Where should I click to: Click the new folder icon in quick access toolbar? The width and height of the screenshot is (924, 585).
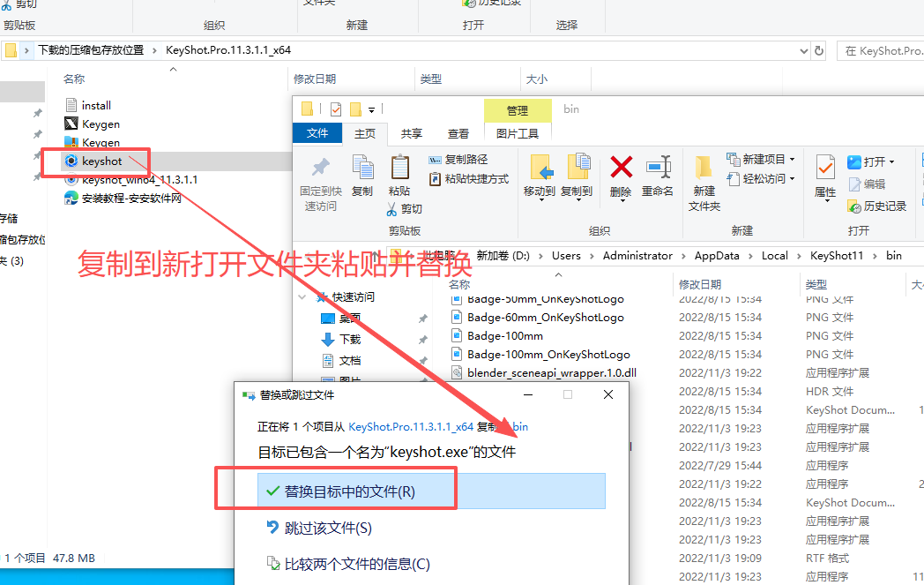tap(355, 109)
